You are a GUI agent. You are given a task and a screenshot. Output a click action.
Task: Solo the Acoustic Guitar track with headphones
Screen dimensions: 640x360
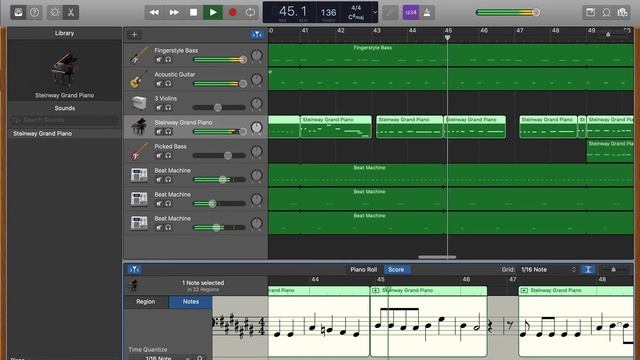(168, 84)
